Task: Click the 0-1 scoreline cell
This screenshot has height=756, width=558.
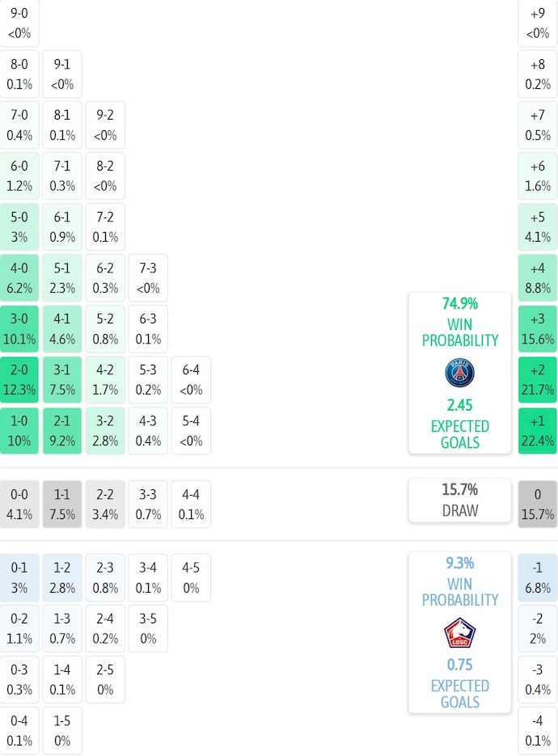Action: 19,577
